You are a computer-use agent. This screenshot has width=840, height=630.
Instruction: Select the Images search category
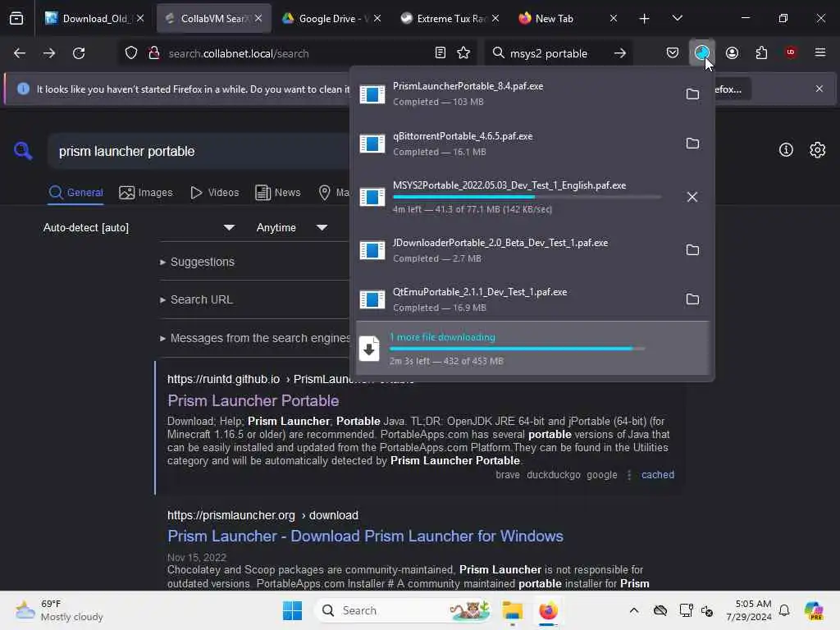point(146,192)
